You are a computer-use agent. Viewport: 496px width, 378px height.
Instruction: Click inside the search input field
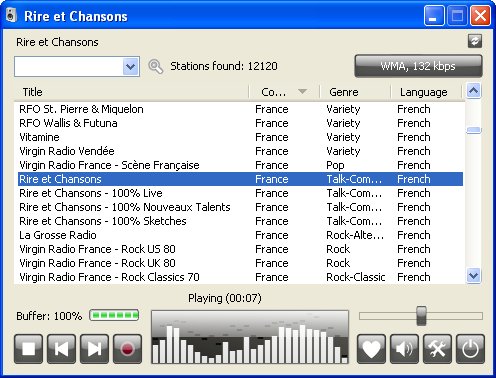tap(69, 66)
